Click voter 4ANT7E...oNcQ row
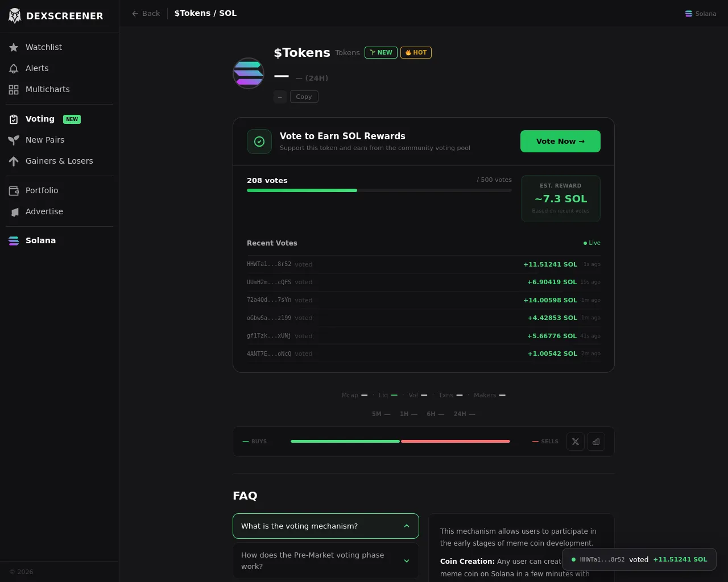728x582 pixels. click(424, 354)
